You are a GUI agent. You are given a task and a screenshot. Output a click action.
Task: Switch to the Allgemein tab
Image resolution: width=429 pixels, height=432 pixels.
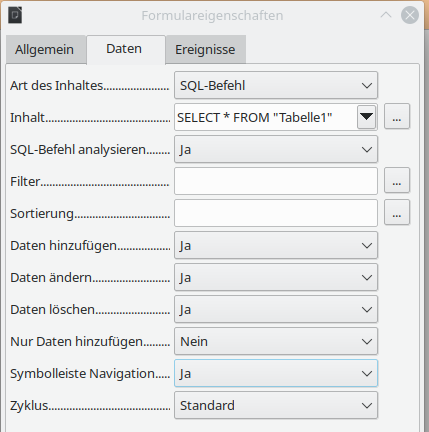(44, 50)
